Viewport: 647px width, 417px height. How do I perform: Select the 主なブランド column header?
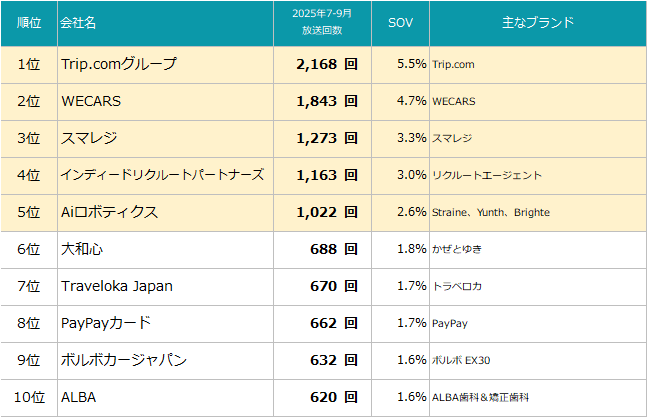coord(537,23)
